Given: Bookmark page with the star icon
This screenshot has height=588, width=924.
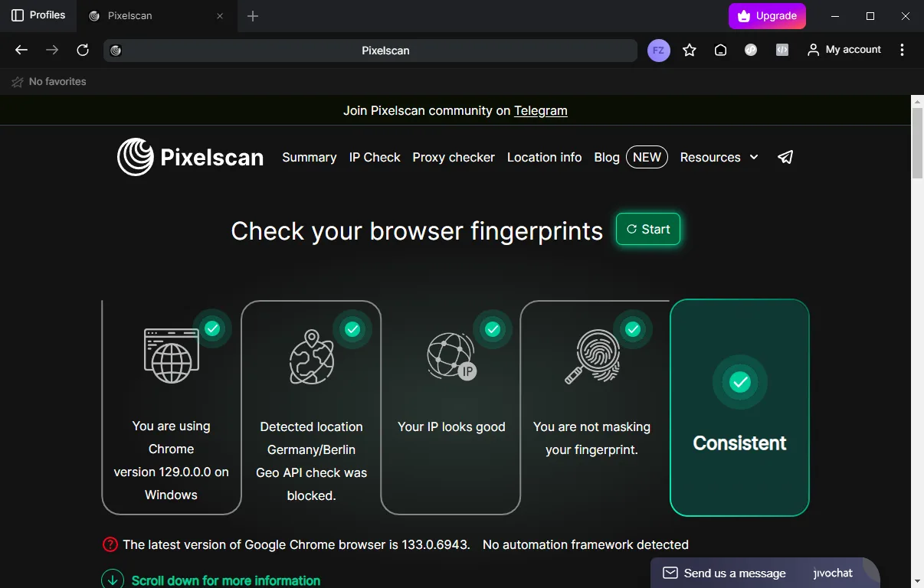Looking at the screenshot, I should tap(690, 50).
